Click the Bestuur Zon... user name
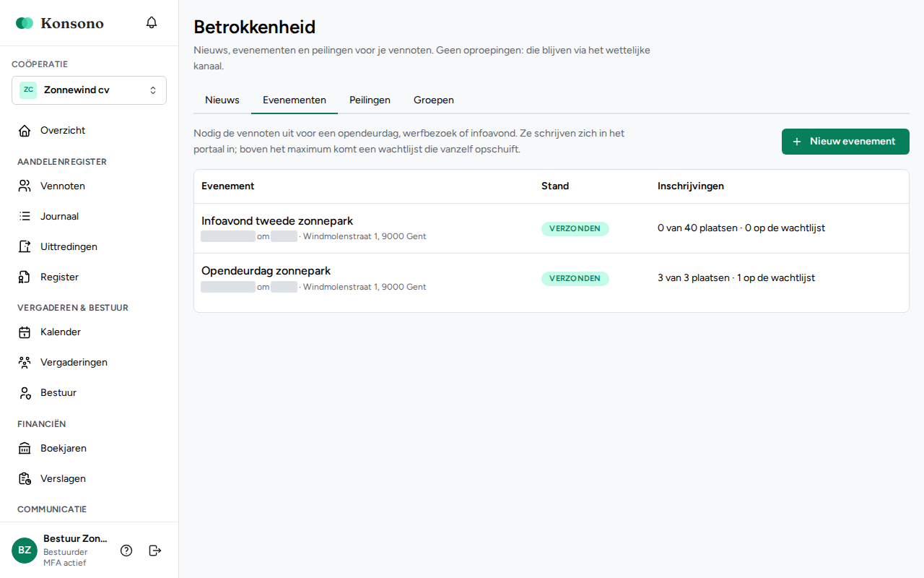 click(x=75, y=539)
